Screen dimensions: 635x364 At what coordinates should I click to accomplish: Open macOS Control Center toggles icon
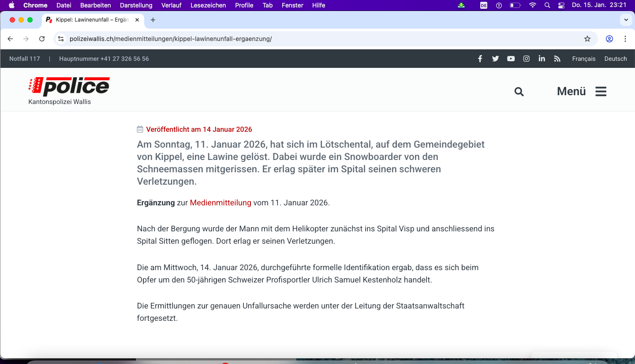[561, 5]
